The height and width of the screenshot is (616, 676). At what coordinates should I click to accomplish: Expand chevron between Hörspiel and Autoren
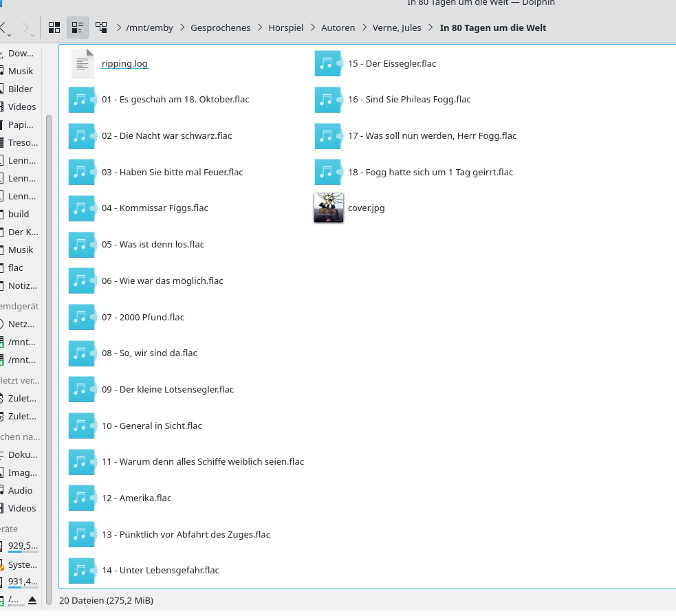(x=313, y=27)
